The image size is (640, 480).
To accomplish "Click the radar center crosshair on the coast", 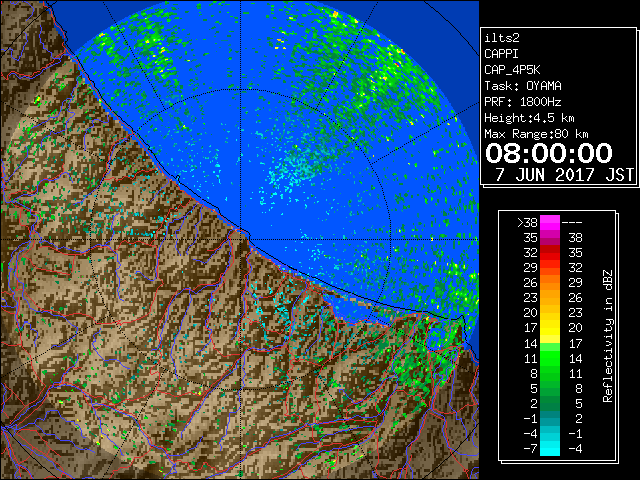I will point(240,239).
